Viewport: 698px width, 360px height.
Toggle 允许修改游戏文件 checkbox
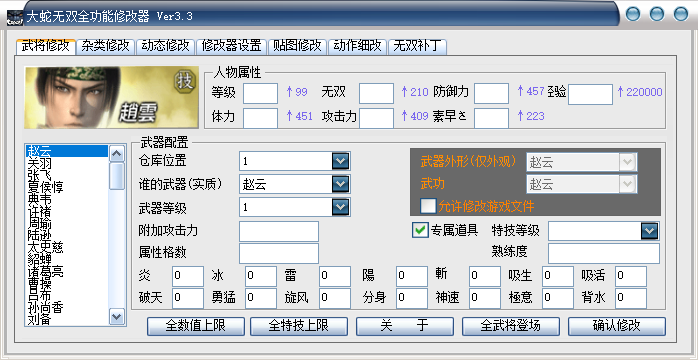click(x=428, y=206)
